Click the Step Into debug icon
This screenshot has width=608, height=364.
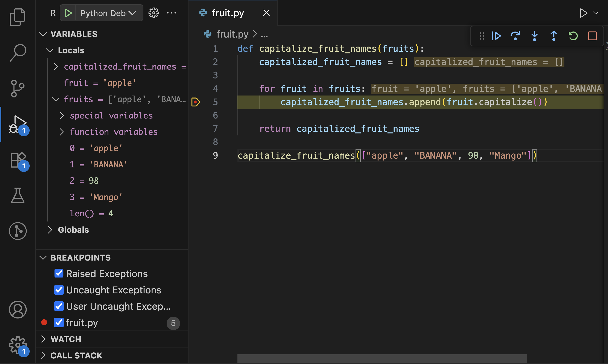[x=534, y=36]
